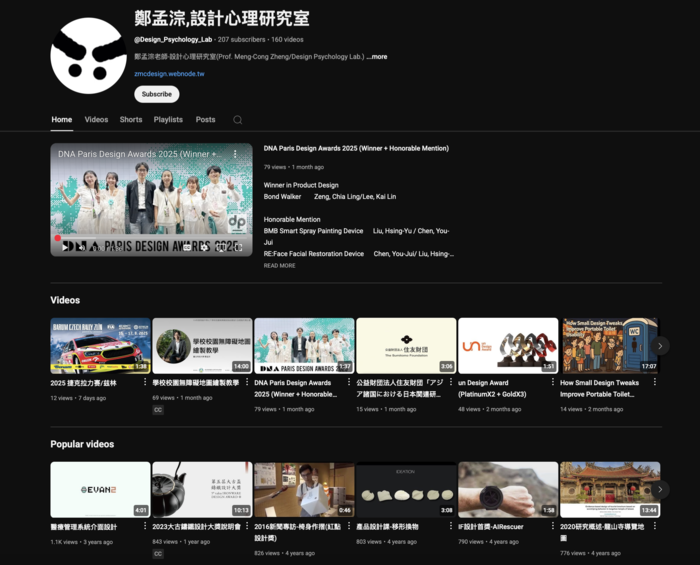Open the 學校校園無障礙地圖 video thumbnail
The height and width of the screenshot is (565, 700).
[x=202, y=346]
